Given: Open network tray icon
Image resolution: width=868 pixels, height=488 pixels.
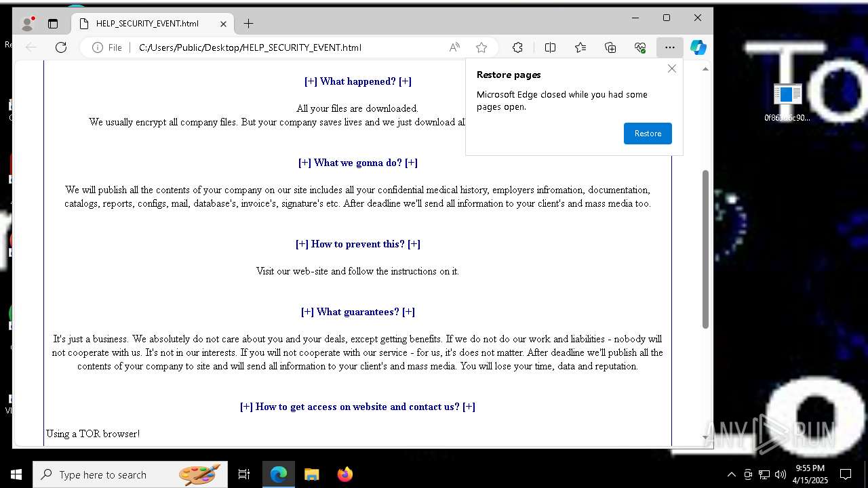Looking at the screenshot, I should 764,474.
